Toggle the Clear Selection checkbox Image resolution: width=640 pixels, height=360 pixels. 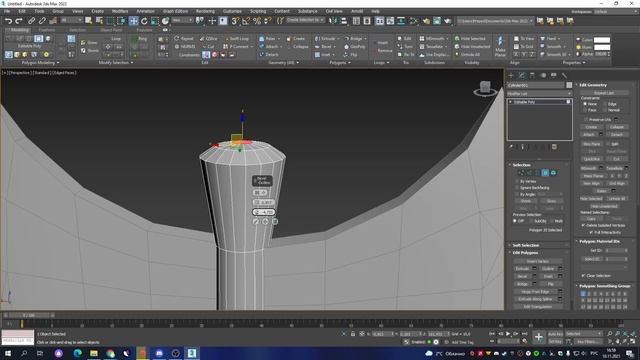coord(583,276)
